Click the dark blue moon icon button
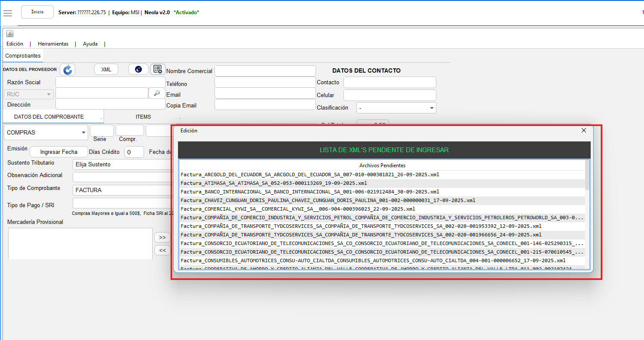Image resolution: width=644 pixels, height=340 pixels. (x=138, y=69)
